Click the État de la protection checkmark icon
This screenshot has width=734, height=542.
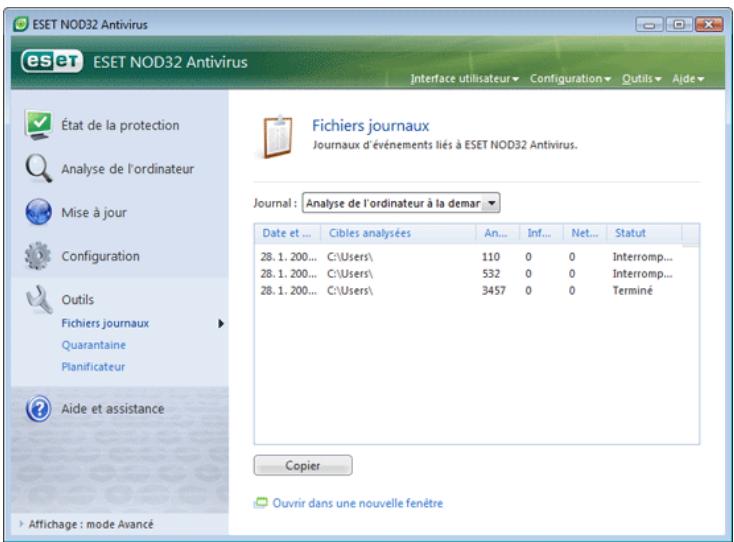point(38,125)
